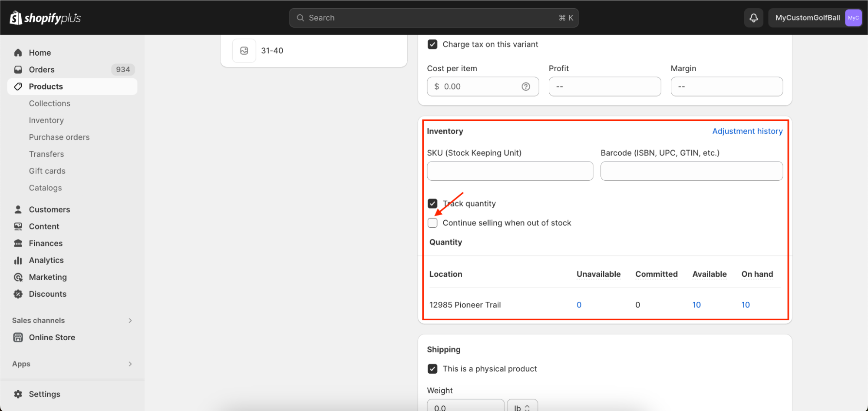Enable Continue selling when out of stock
Viewport: 868px width, 411px height.
[432, 223]
